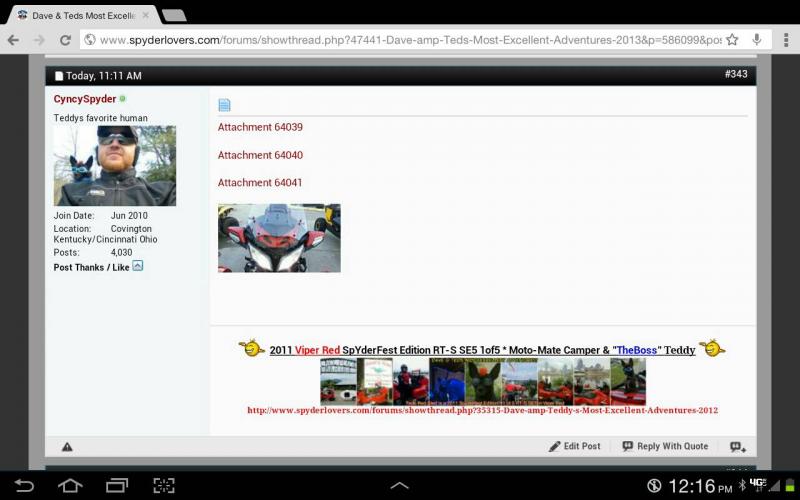Open the red Spyder front-view thumbnail
Image resolution: width=800 pixels, height=500 pixels.
click(x=279, y=238)
